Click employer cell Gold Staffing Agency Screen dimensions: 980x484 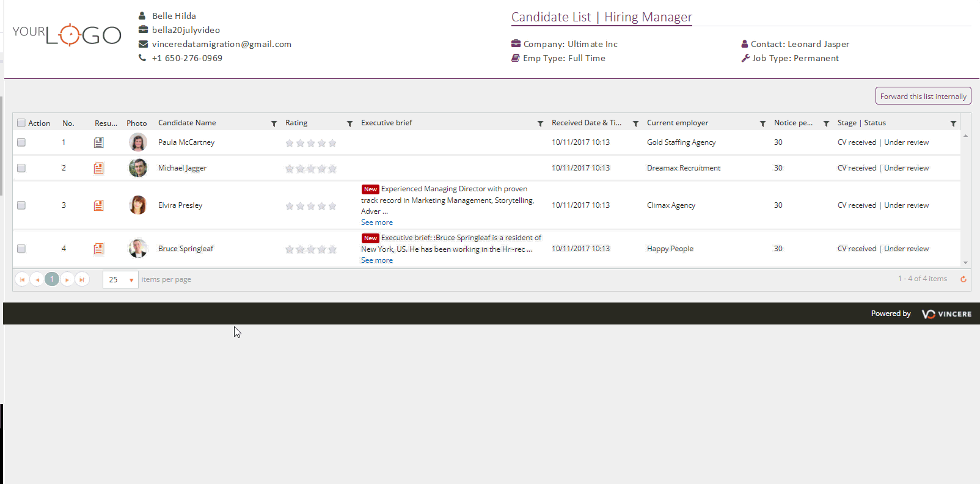681,142
